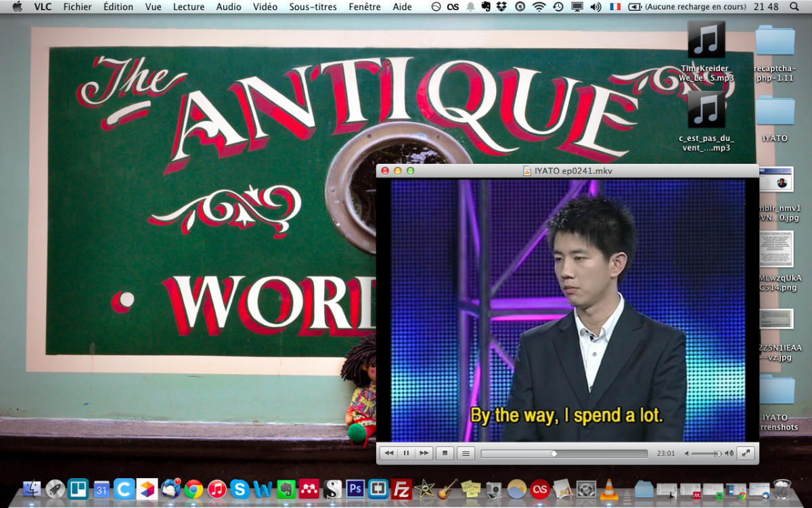Screen dimensions: 812x508
Task: Toggle fullscreen mode in VLC player
Action: click(745, 453)
